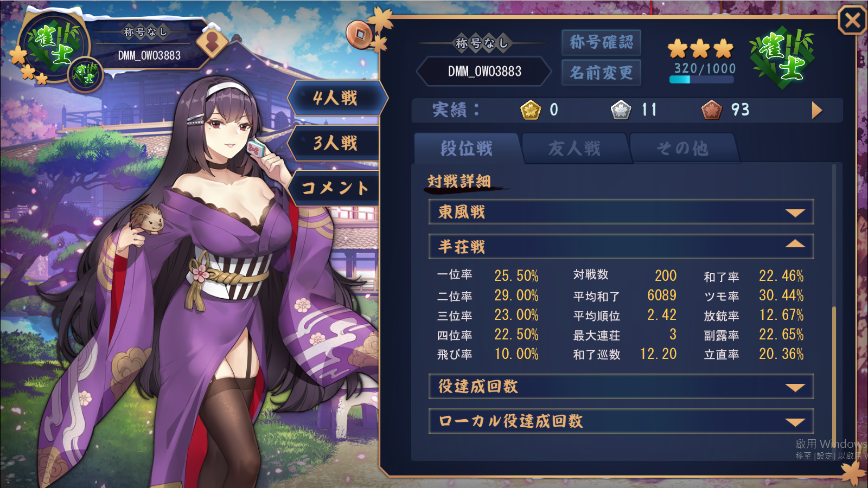Image resolution: width=868 pixels, height=488 pixels.
Task: Click the silver medal achievement icon
Action: tap(621, 110)
